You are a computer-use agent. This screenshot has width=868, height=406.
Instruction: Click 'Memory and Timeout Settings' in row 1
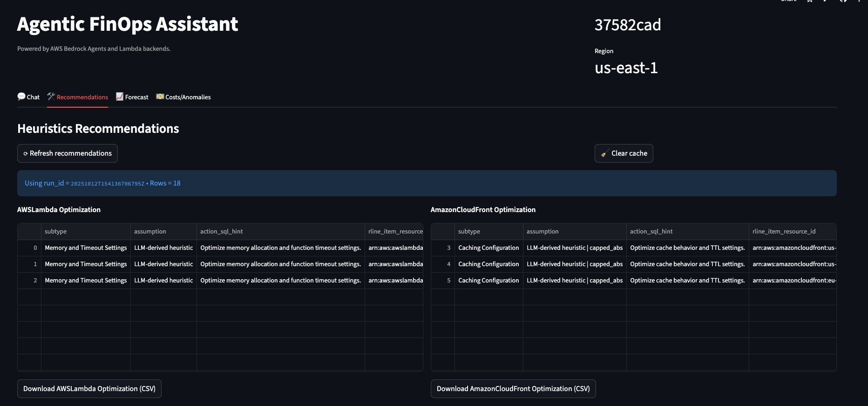(86, 264)
